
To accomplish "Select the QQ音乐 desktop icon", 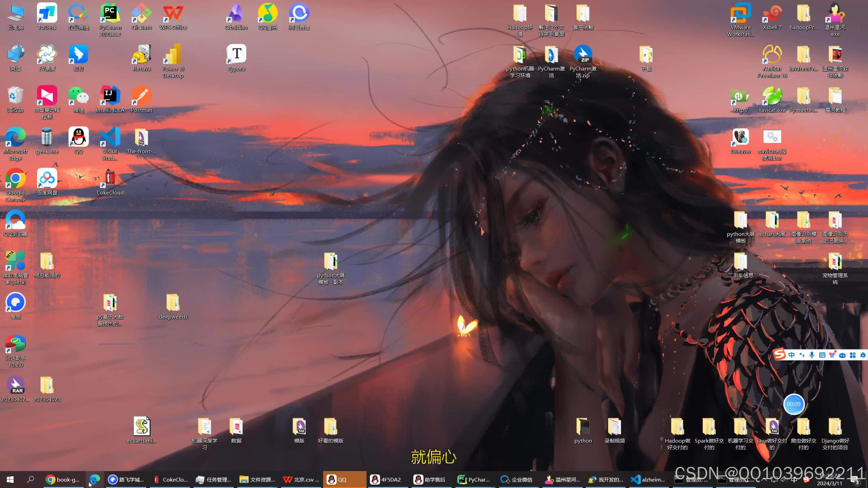I will [268, 16].
